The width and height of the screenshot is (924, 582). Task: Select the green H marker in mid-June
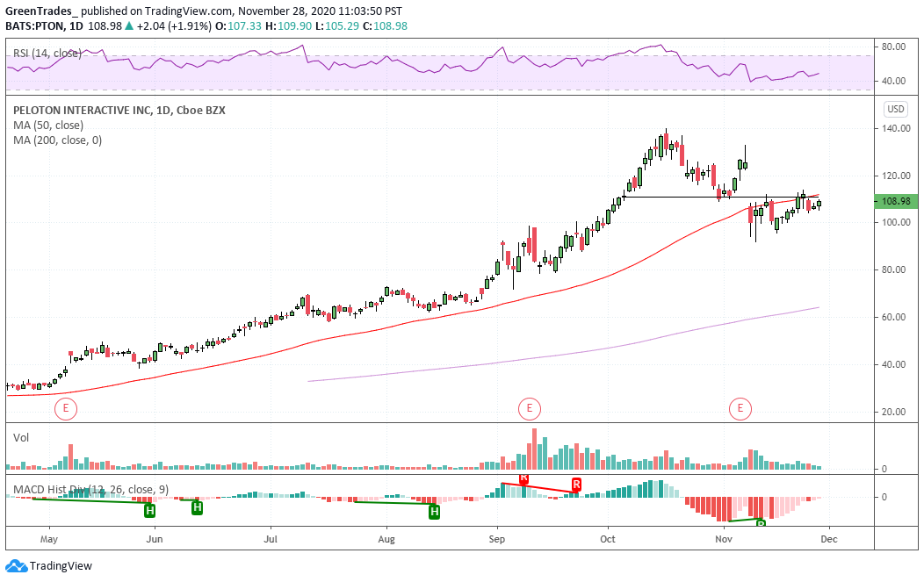(198, 507)
